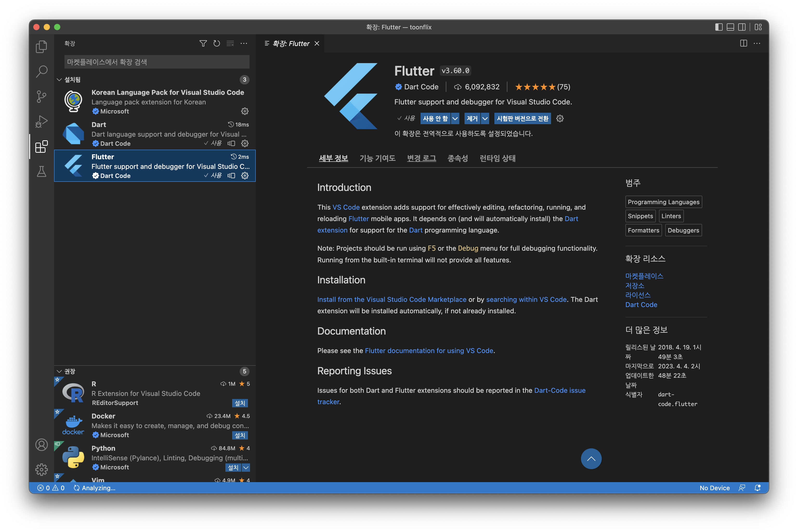The width and height of the screenshot is (798, 532).
Task: Collapse the 설치됨 section
Action: pyautogui.click(x=154, y=80)
